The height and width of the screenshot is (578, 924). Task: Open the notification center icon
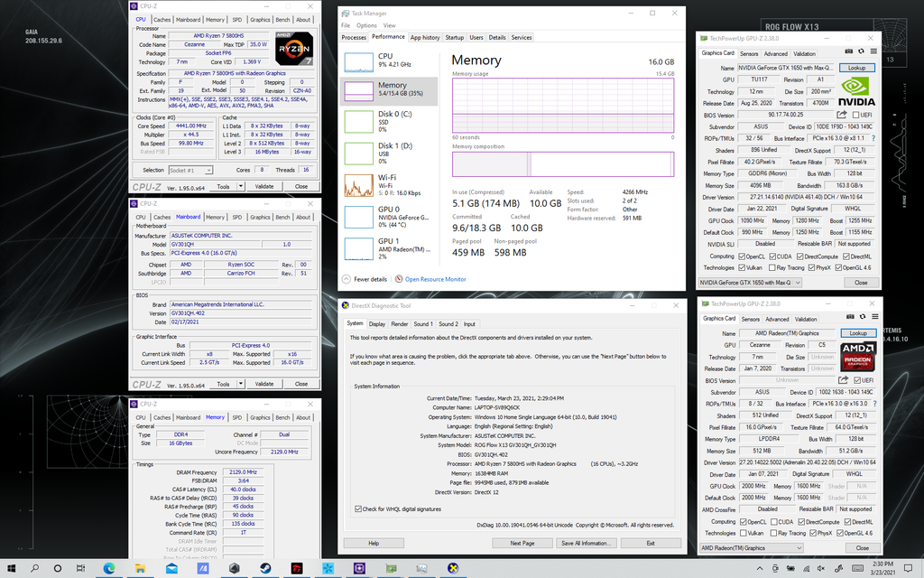[908, 569]
